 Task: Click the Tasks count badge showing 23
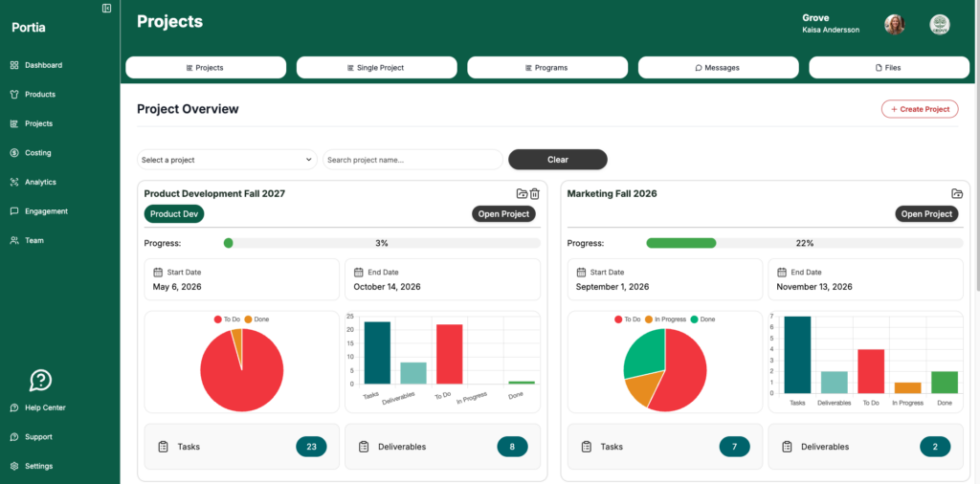(x=311, y=447)
